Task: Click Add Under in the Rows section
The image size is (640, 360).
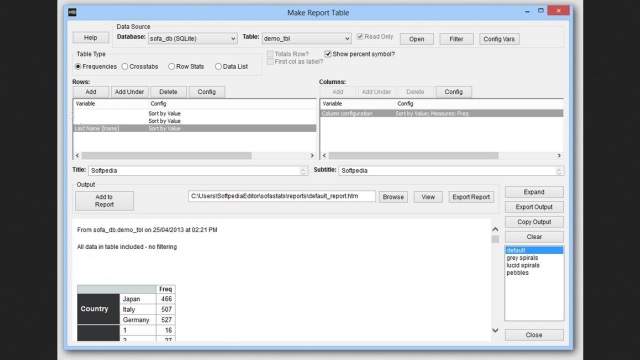Action: click(129, 92)
